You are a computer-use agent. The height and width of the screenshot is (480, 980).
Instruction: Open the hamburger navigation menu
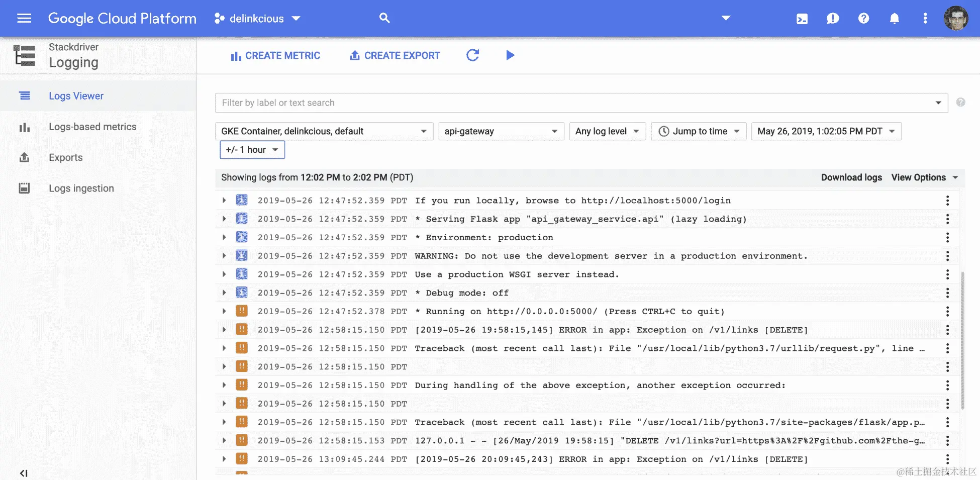(x=24, y=19)
